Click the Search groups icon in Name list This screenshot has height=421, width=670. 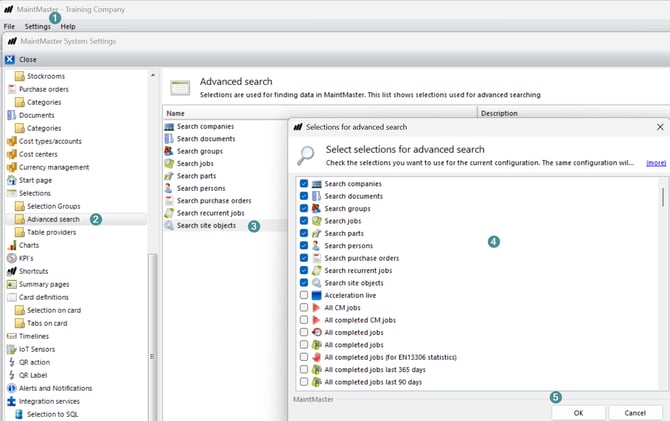169,151
